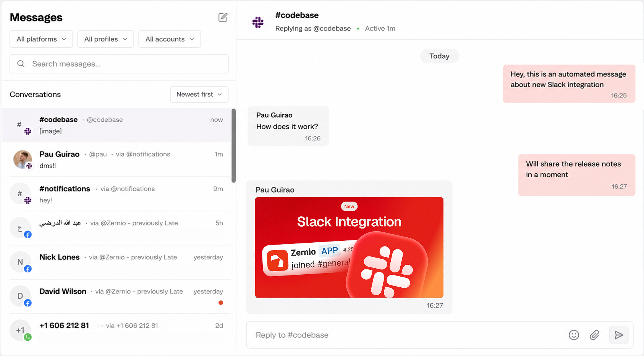This screenshot has height=356, width=644.
Task: Click the Today date separator pill
Action: tap(439, 56)
